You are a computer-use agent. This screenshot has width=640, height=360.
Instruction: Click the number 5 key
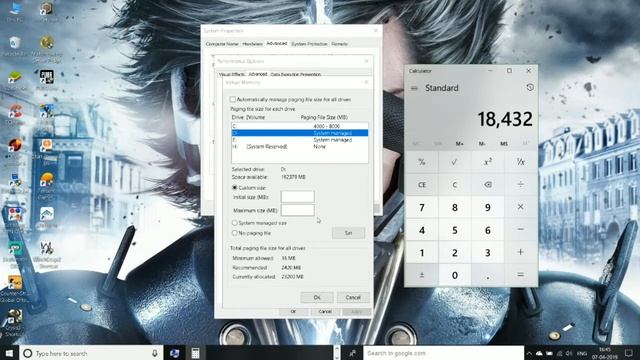[x=454, y=229]
